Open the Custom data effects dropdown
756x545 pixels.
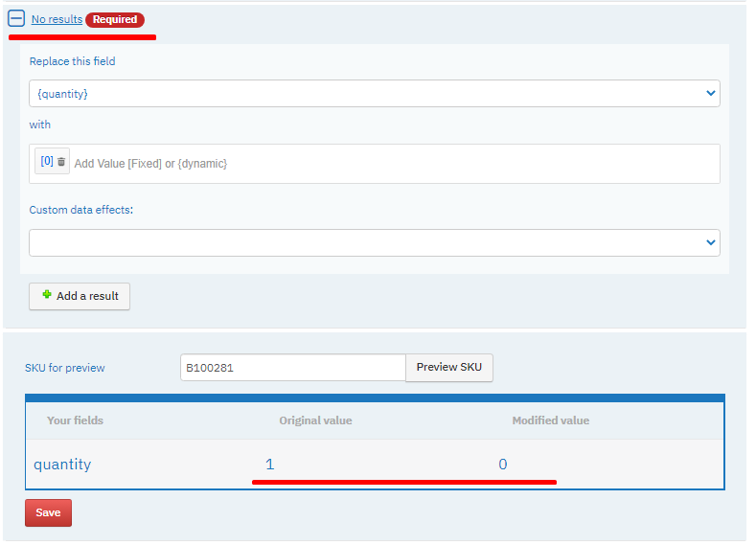coord(374,243)
